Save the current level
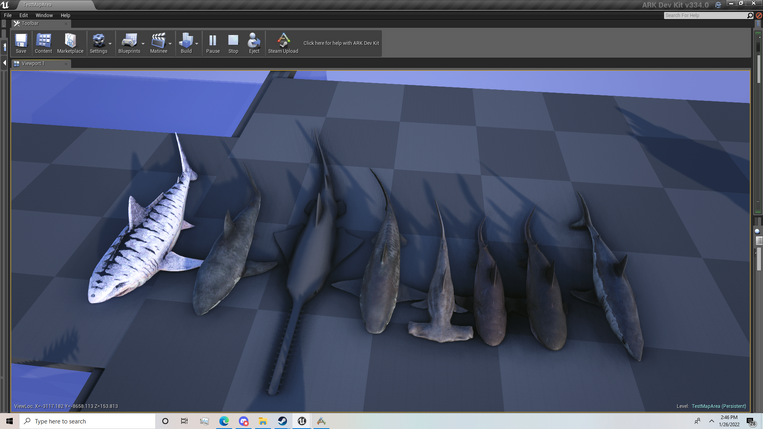Viewport: 763px width, 429px height. (x=21, y=43)
